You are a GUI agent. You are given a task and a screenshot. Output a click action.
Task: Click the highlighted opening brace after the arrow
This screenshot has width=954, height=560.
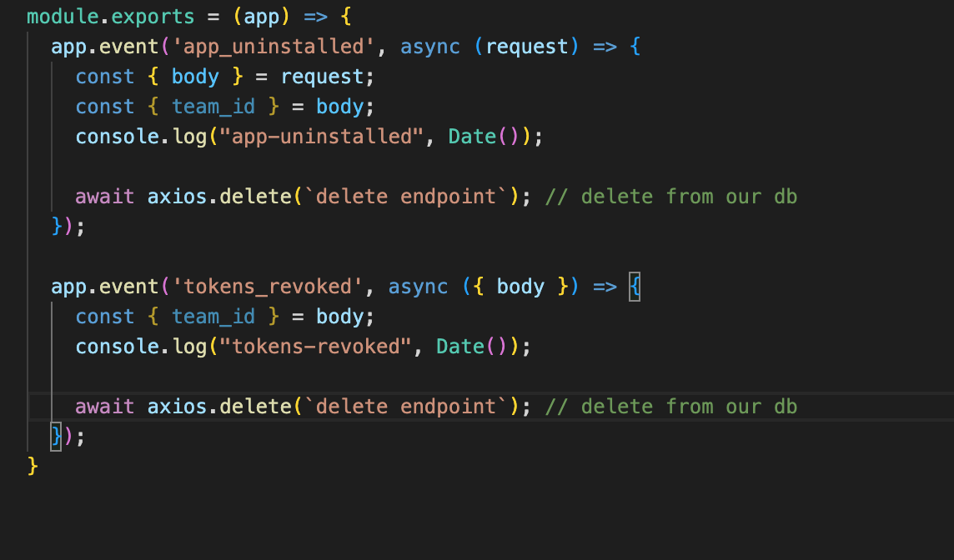[634, 286]
